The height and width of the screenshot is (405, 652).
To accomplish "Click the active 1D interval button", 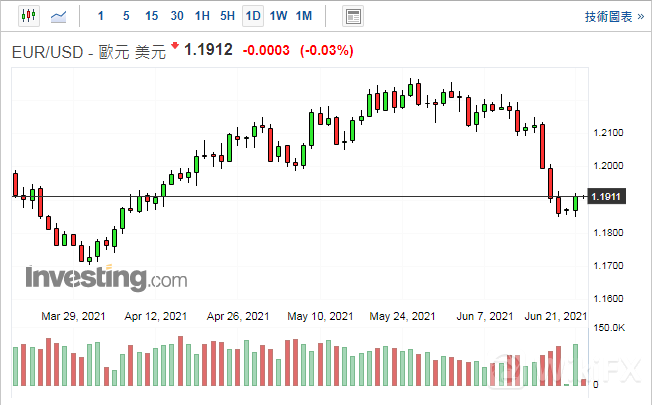I will tap(253, 16).
